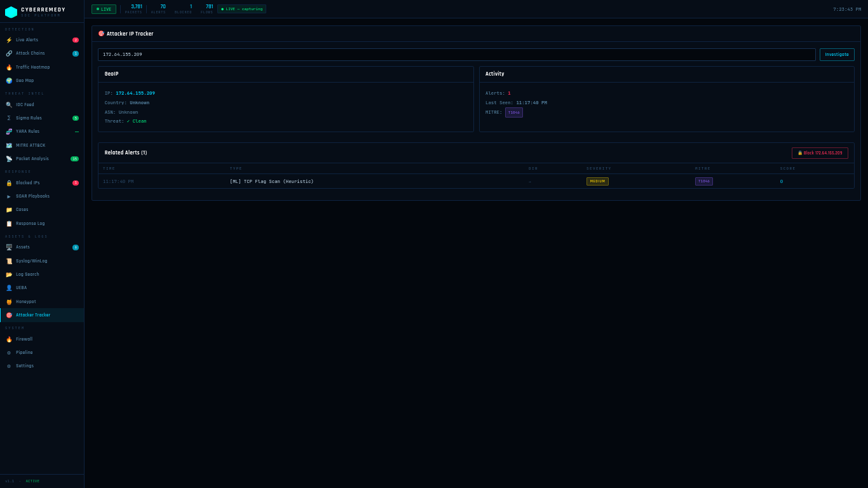The width and height of the screenshot is (868, 488).
Task: Click the SCORE column header
Action: coord(788,168)
